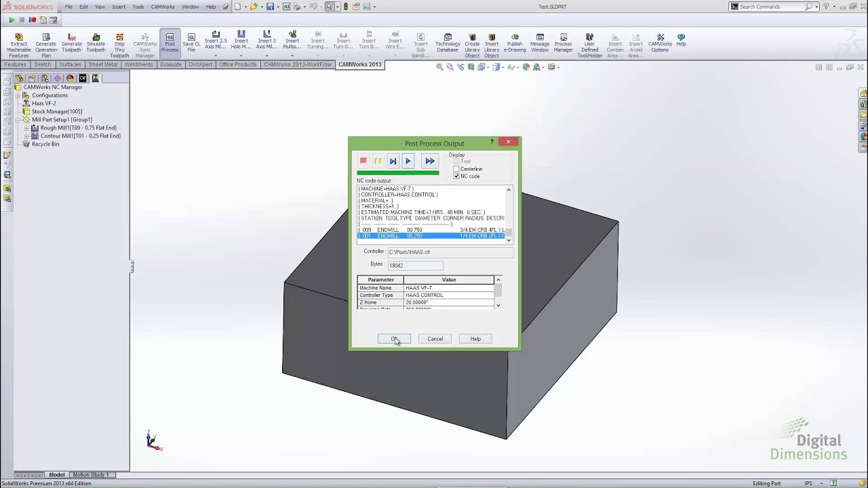Collapse the Mill Part Setup1 node
Screen dimensions: 868x488
[18, 120]
